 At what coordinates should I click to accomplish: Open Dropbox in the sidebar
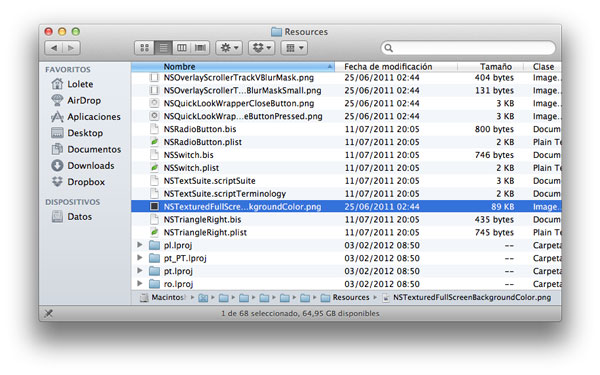point(78,182)
